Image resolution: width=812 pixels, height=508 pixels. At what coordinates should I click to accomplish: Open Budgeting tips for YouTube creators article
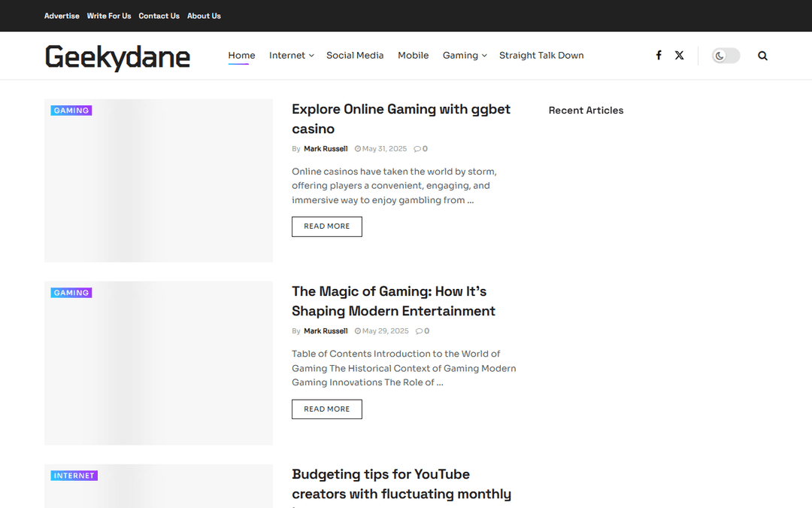(401, 484)
